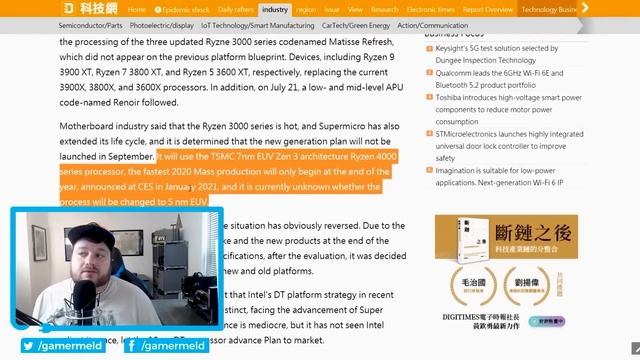Screen dimensions: 640x360
Task: Click the bullet icon beside Keysight headline
Action: pyautogui.click(x=429, y=49)
